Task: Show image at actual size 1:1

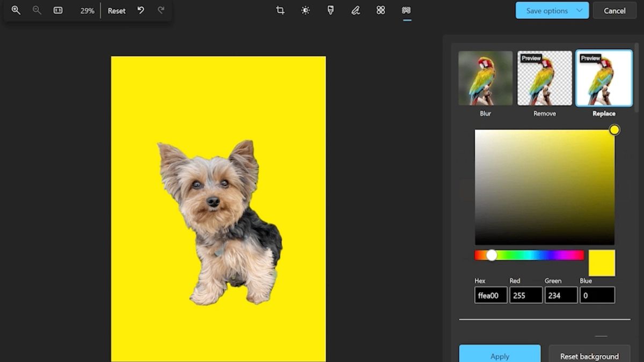Action: pos(58,10)
